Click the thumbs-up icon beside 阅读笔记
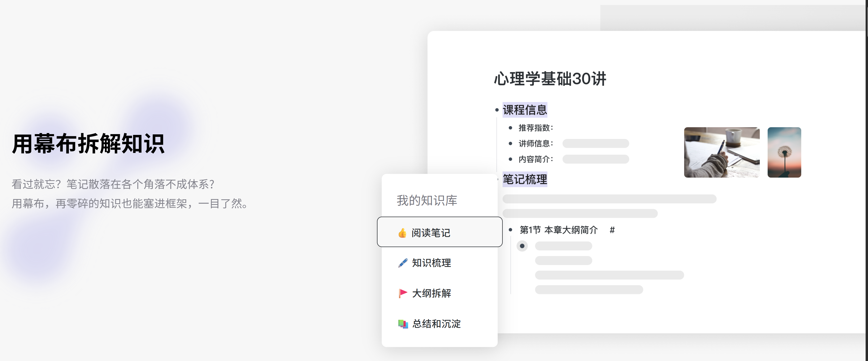 click(402, 233)
